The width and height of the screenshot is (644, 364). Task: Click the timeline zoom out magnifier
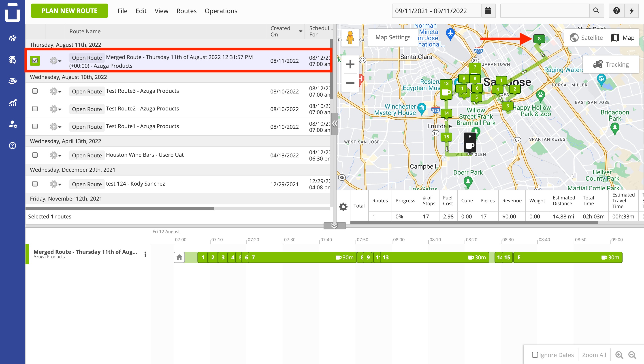[632, 355]
